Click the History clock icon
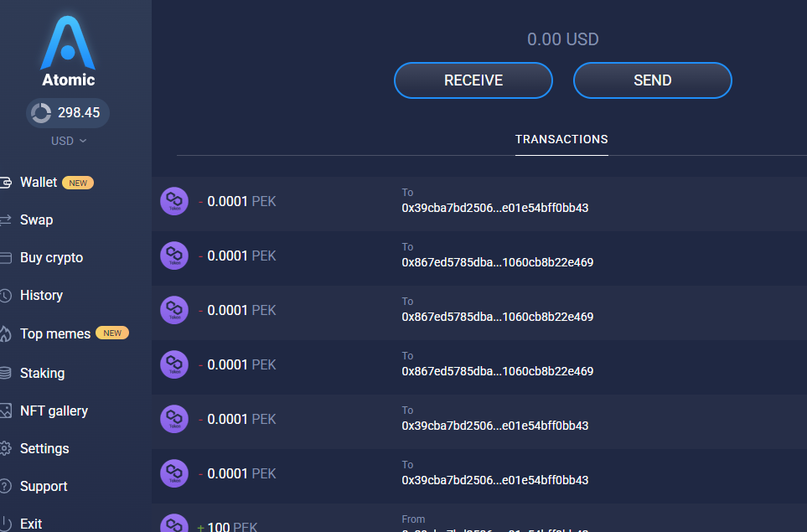 coord(5,296)
